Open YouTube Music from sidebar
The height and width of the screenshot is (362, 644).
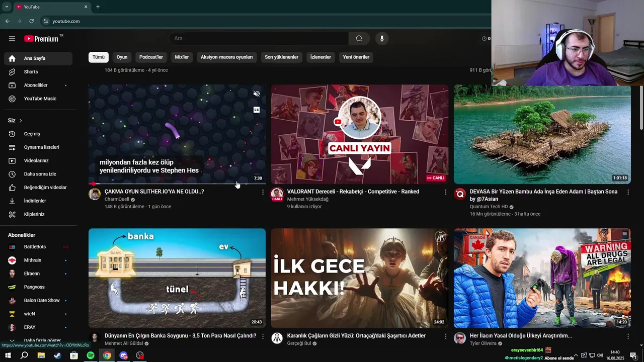pos(38,99)
